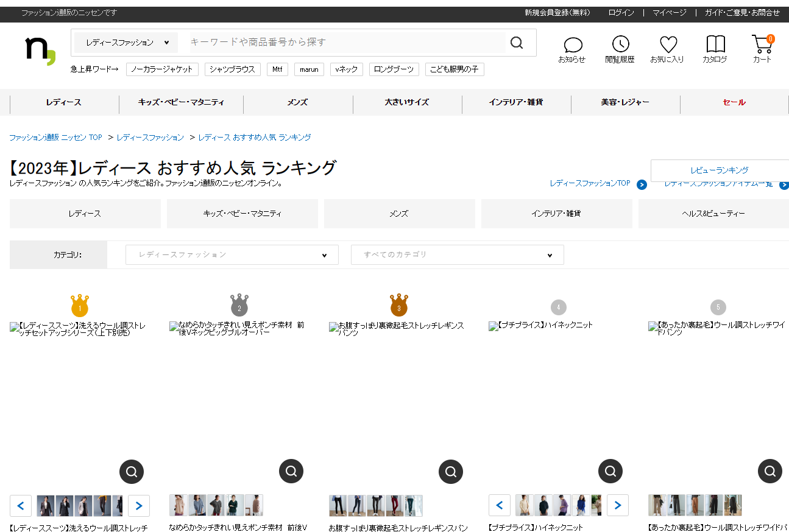This screenshot has width=789, height=532.
Task: Open 美容・レジャー navigation menu
Action: pyautogui.click(x=625, y=102)
